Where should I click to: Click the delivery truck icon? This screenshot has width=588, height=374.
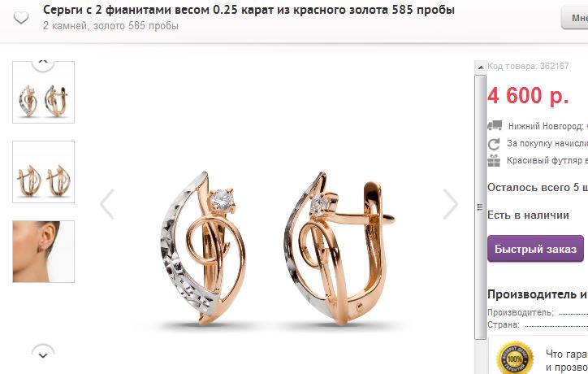click(x=495, y=125)
